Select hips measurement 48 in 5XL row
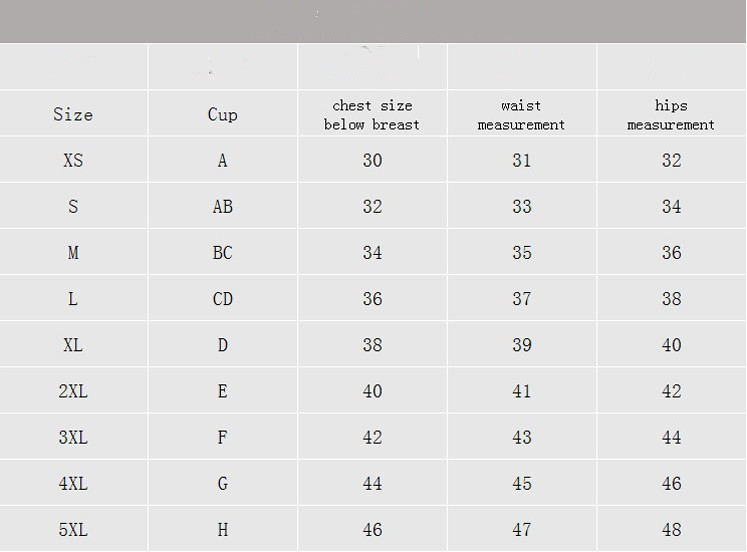747x552 pixels. click(671, 529)
